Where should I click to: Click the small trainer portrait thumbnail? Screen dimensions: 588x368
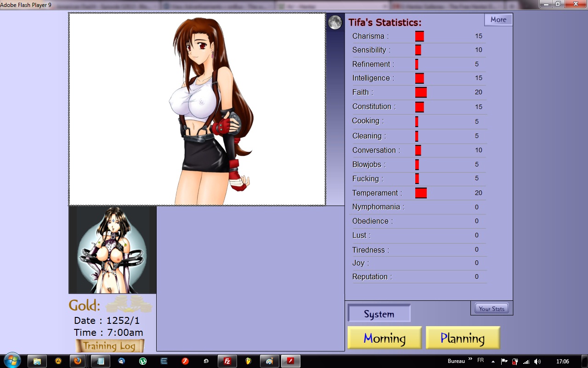coord(113,250)
